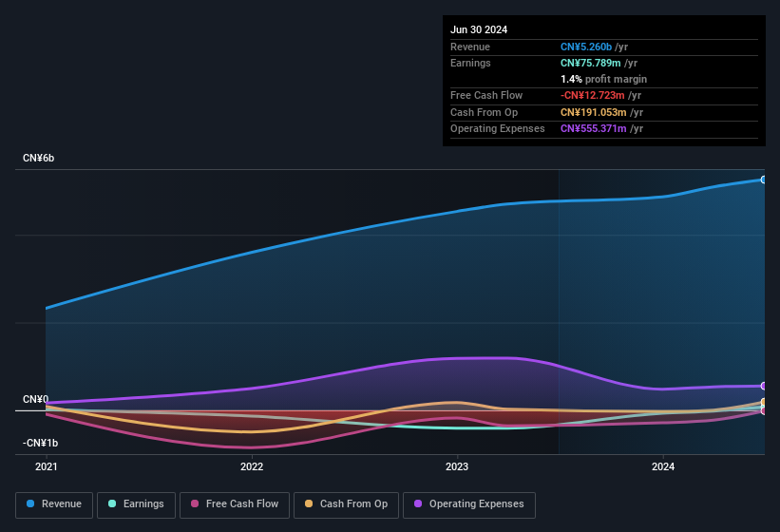Click the Operating Expenses tooltip label

(498, 128)
